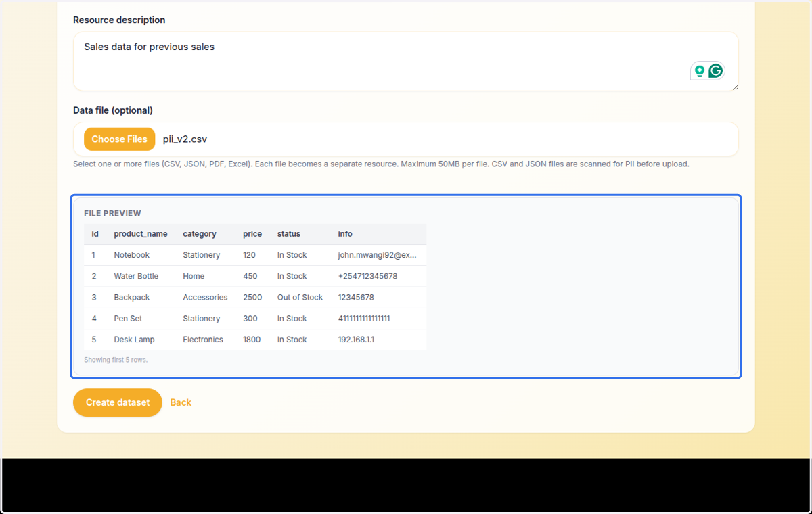Click the price value 120
Image resolution: width=812 pixels, height=514 pixels.
click(x=250, y=255)
